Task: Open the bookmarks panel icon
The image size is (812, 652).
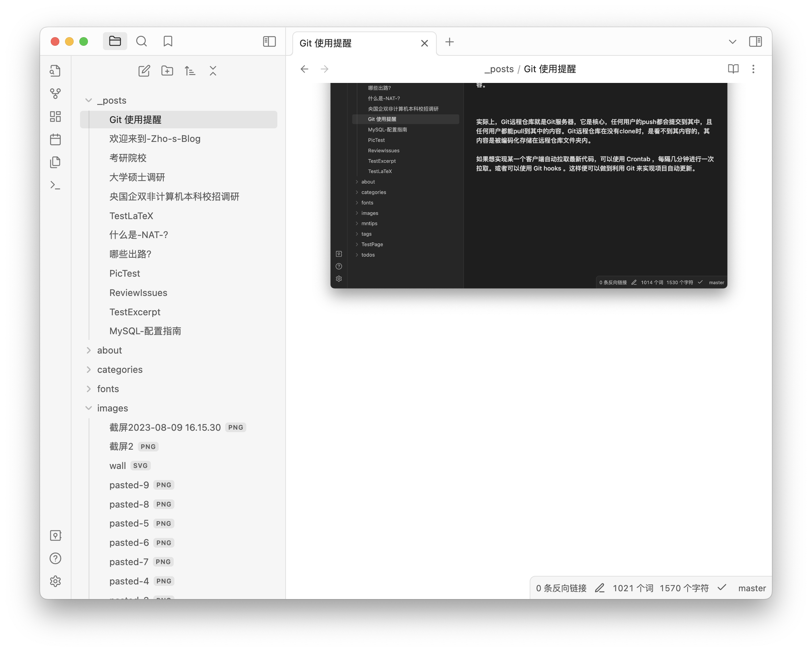Action: pyautogui.click(x=168, y=41)
